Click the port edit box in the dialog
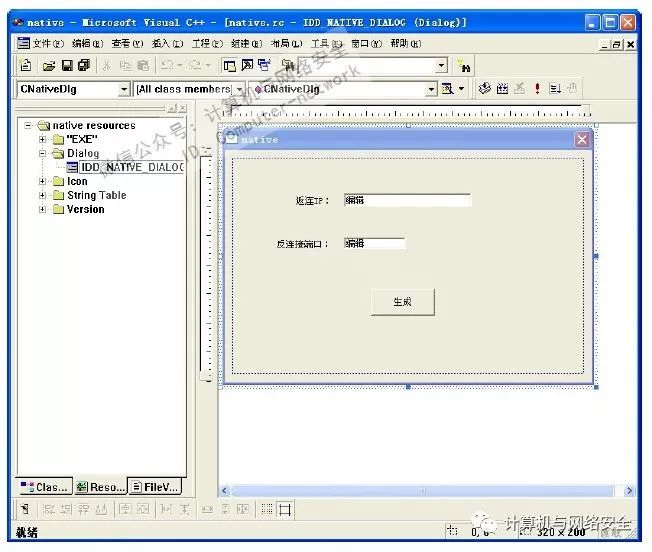Screen dimensions: 652x552 click(374, 243)
